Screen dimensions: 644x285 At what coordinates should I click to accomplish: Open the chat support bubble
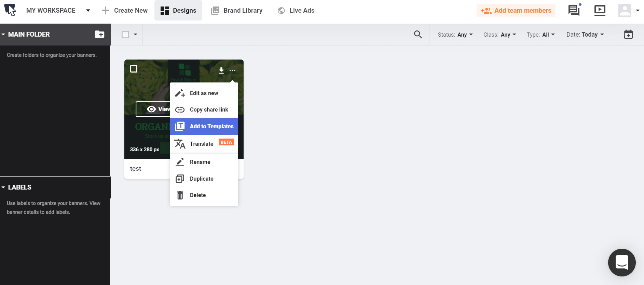click(622, 262)
